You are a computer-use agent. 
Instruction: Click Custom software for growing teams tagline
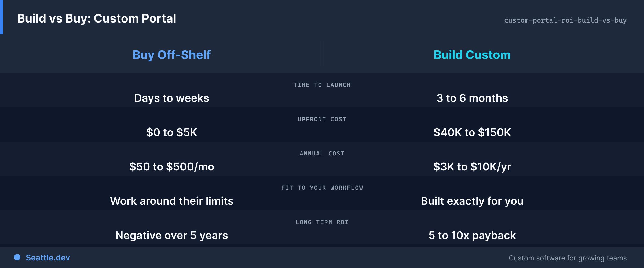[568, 258]
